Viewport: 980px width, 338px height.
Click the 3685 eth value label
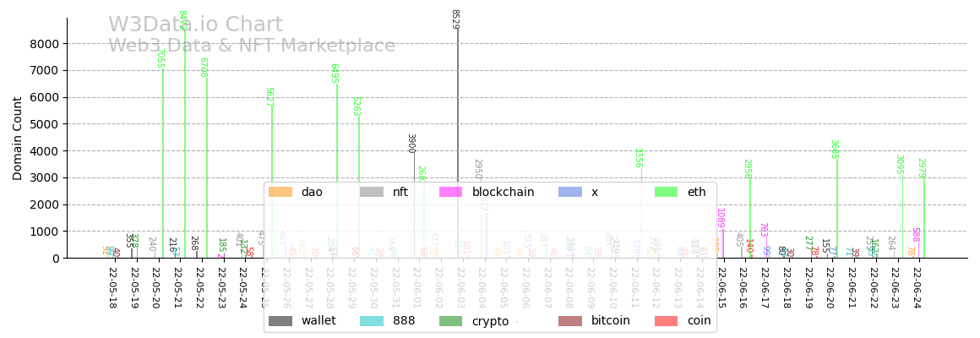point(834,150)
